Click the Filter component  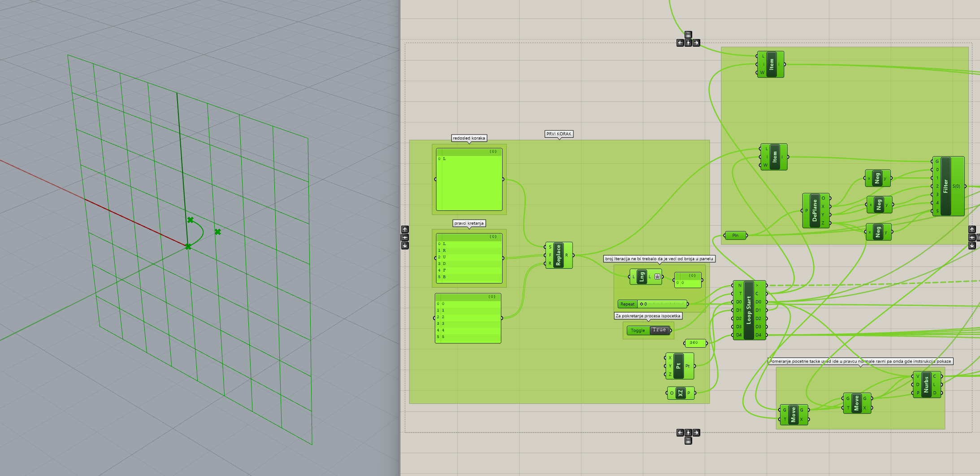946,186
